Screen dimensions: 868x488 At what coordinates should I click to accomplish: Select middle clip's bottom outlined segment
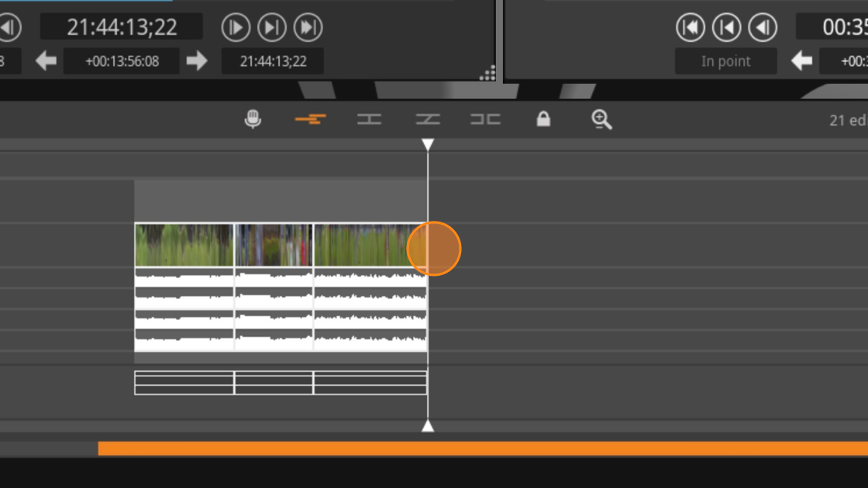click(x=274, y=383)
